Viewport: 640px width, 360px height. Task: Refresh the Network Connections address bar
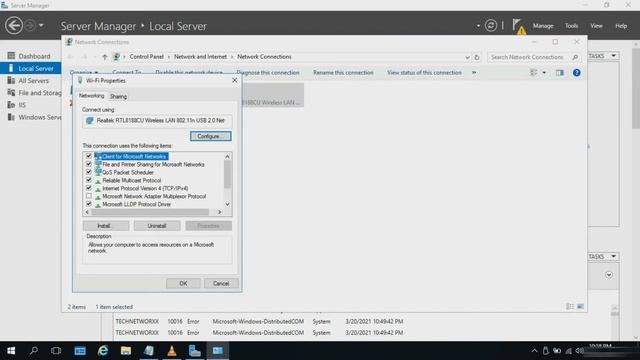[477, 57]
